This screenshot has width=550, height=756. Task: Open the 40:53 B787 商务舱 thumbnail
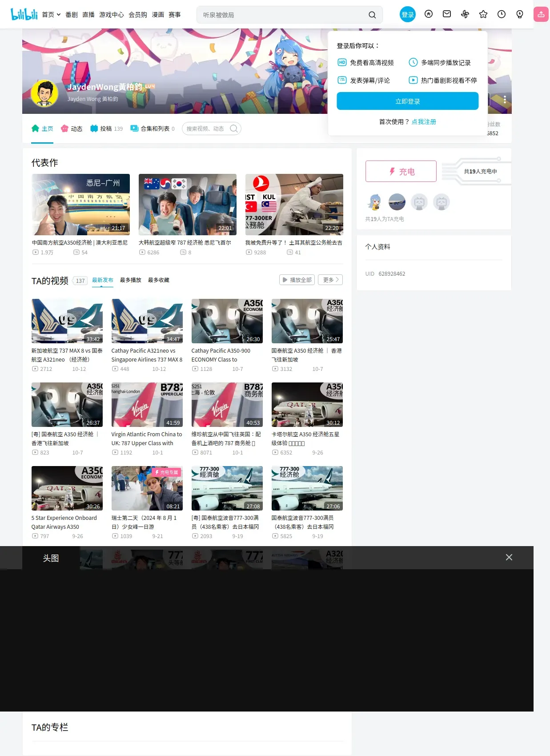227,405
